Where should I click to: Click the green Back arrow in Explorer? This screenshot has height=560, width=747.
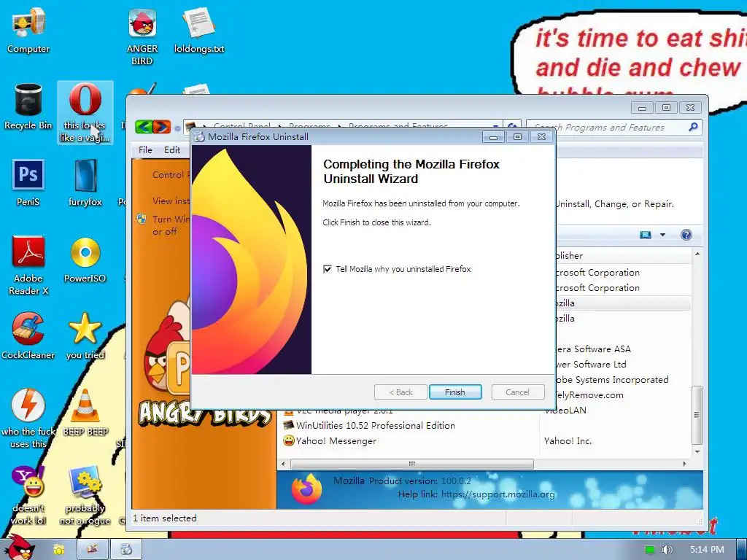[x=144, y=127]
